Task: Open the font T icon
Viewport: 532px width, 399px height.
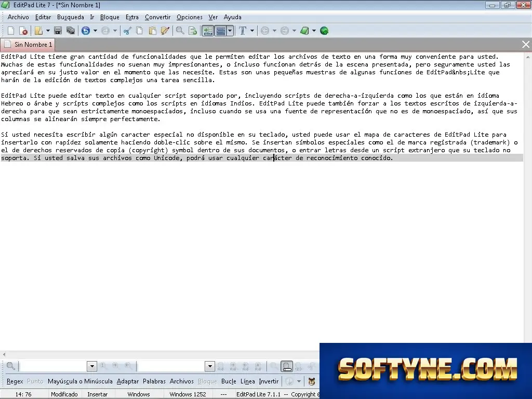Action: coord(243,31)
